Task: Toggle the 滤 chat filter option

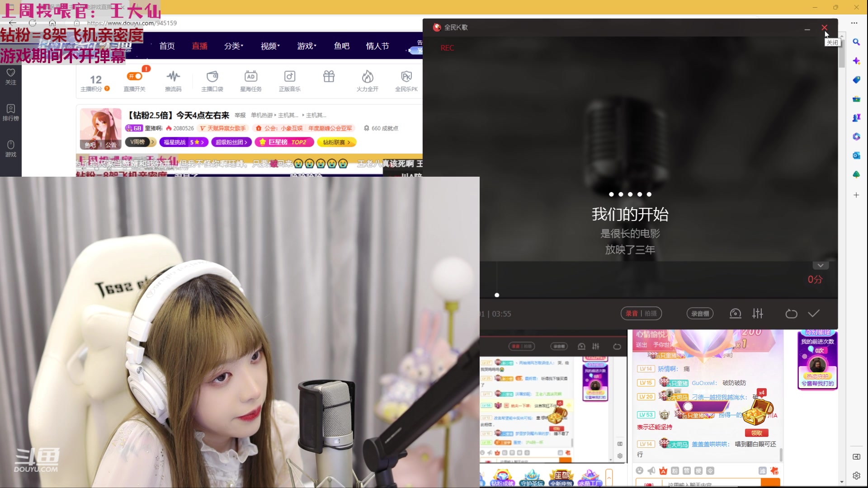Action: click(x=763, y=470)
